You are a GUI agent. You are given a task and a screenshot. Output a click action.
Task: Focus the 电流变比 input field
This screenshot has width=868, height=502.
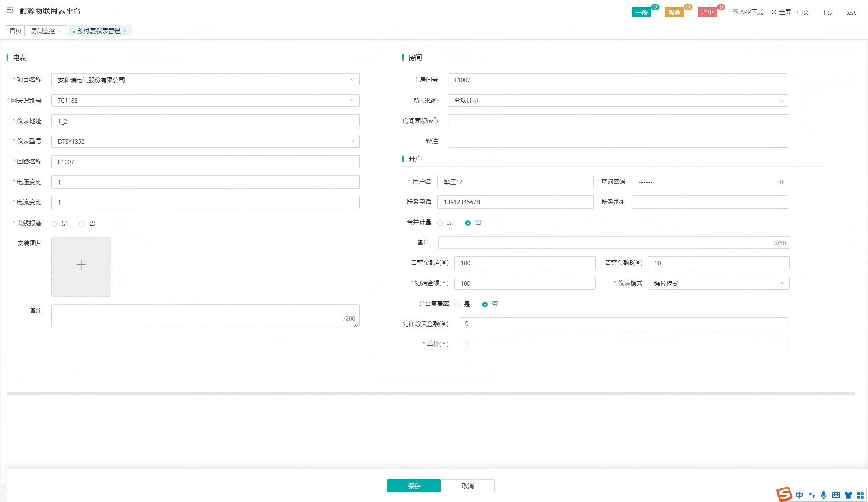(205, 202)
